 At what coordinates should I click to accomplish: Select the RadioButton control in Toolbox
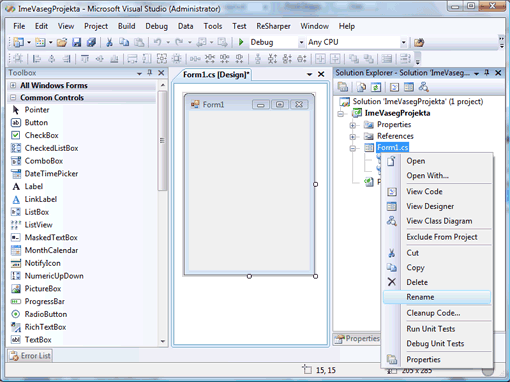46,314
